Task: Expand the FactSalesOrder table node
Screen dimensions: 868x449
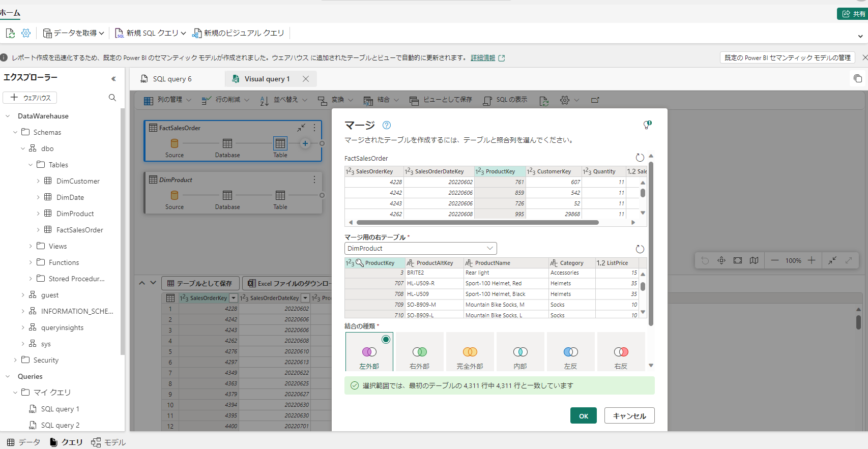Action: [38, 230]
